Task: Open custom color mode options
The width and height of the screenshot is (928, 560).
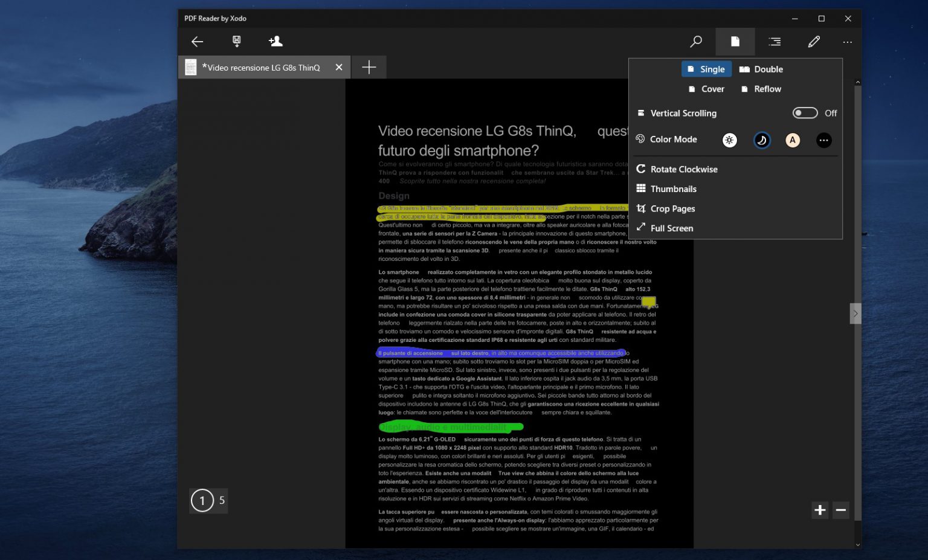Action: [x=823, y=140]
